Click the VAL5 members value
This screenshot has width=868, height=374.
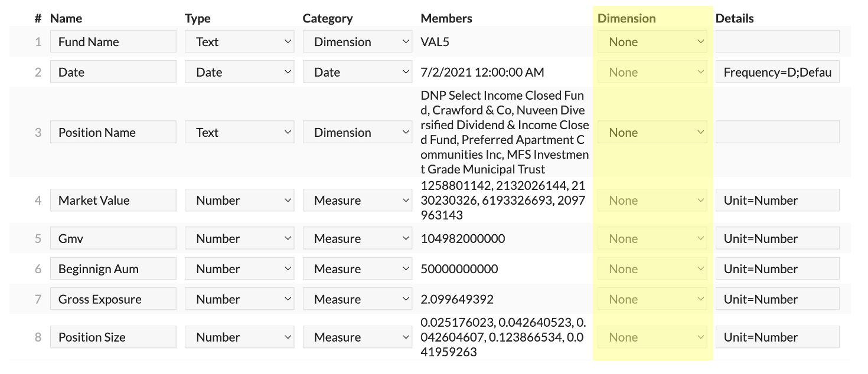pyautogui.click(x=435, y=42)
